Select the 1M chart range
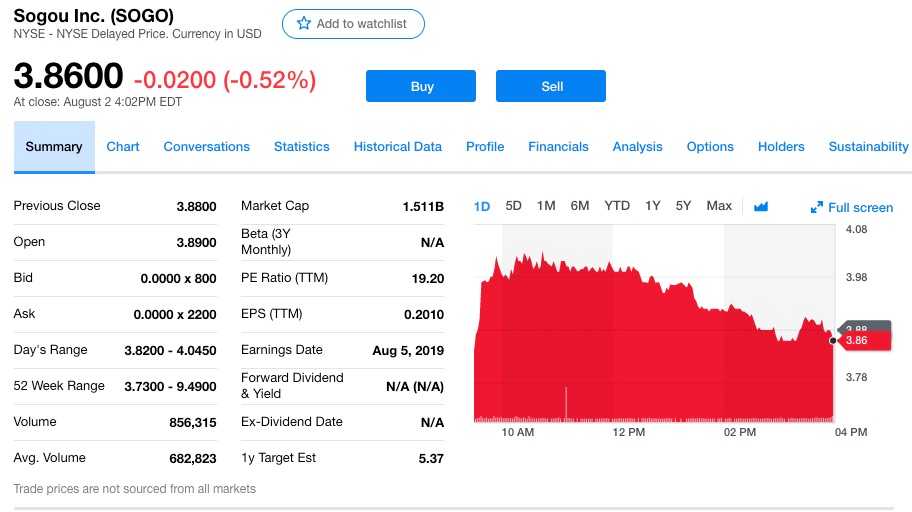 click(546, 206)
